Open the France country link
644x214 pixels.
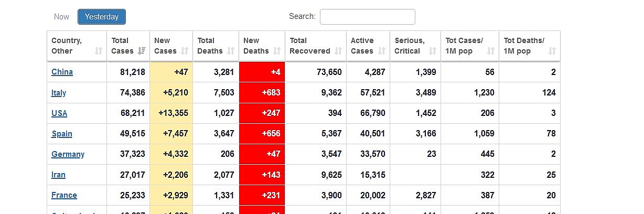tap(64, 195)
